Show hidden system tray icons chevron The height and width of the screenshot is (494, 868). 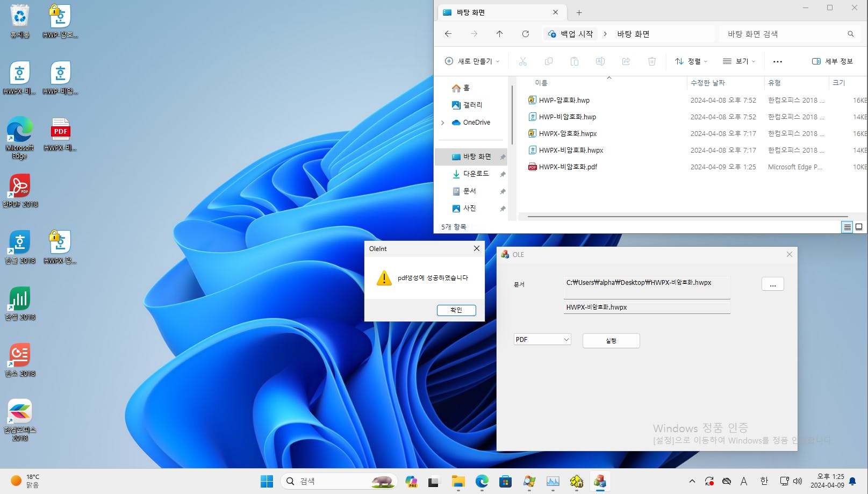[x=692, y=481]
